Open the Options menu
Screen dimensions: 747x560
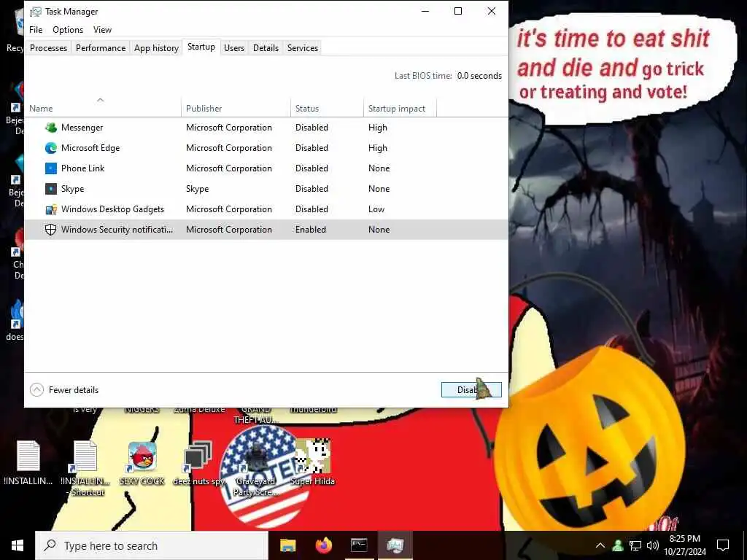pos(68,29)
